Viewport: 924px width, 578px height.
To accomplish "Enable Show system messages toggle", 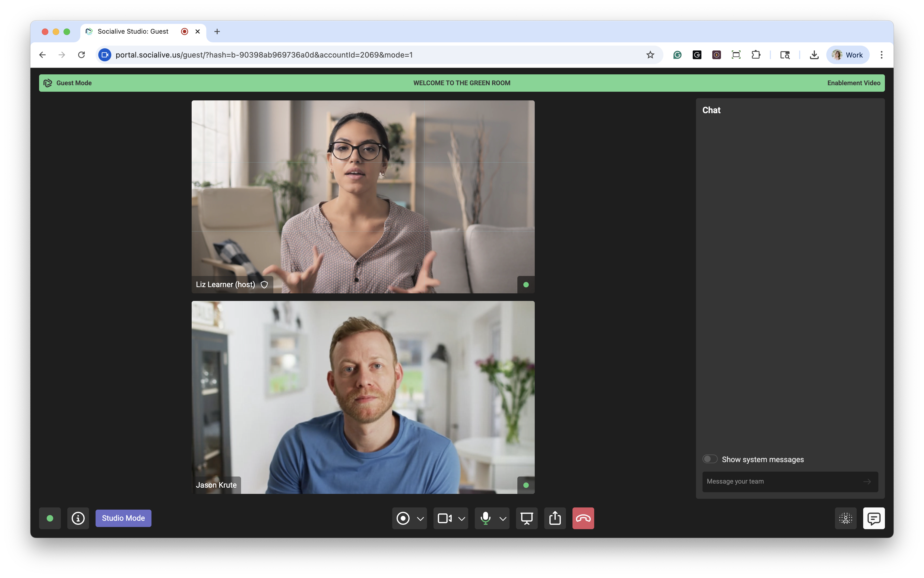I will 710,459.
